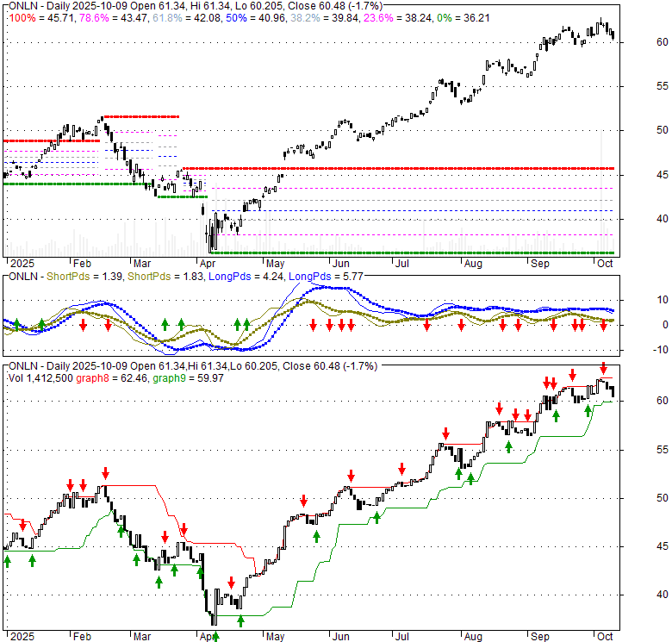Click the '2025' label on the top chart axis
672x642 pixels.
click(22, 263)
